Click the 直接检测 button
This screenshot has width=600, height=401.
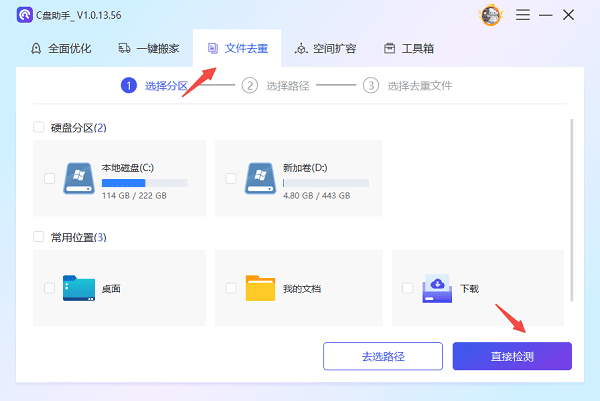(x=511, y=356)
